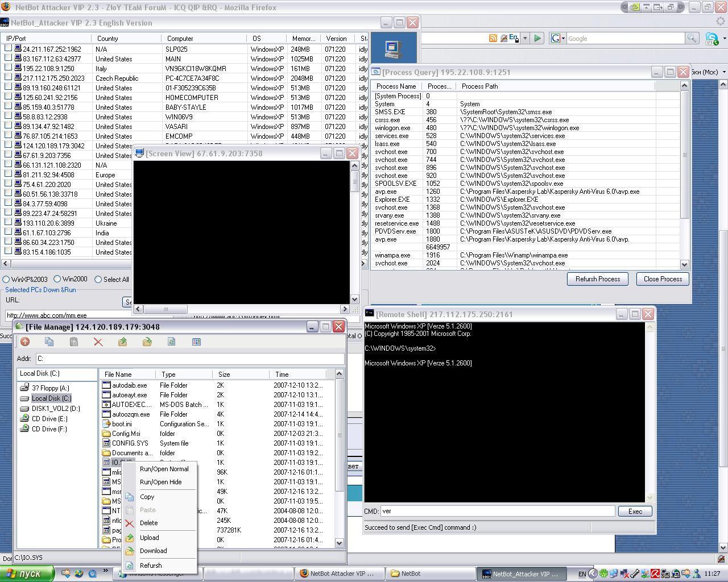Check the box for 24.211.167.252:1962
728x582 pixels.
coord(9,49)
